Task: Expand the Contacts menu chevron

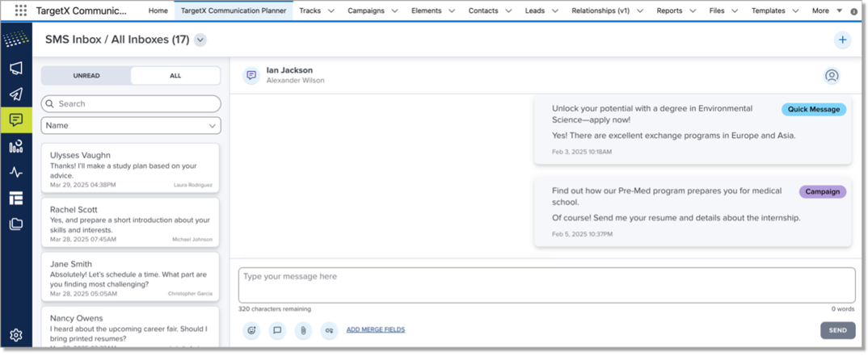Action: point(508,11)
